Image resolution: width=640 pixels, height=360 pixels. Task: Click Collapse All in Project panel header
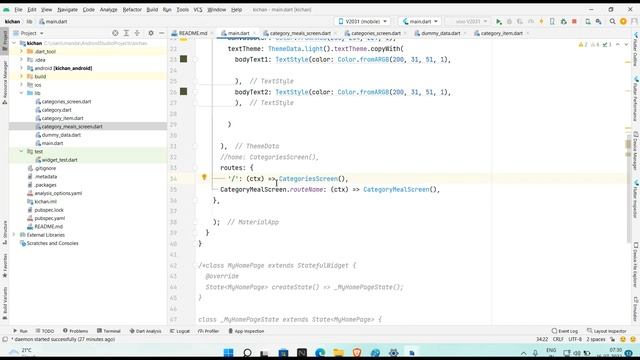click(137, 33)
